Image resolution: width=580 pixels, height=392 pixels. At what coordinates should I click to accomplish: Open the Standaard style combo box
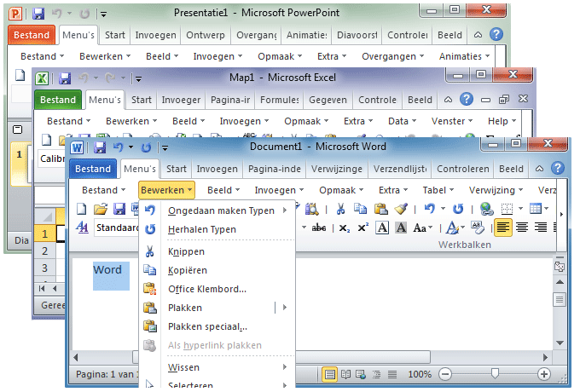pos(116,228)
